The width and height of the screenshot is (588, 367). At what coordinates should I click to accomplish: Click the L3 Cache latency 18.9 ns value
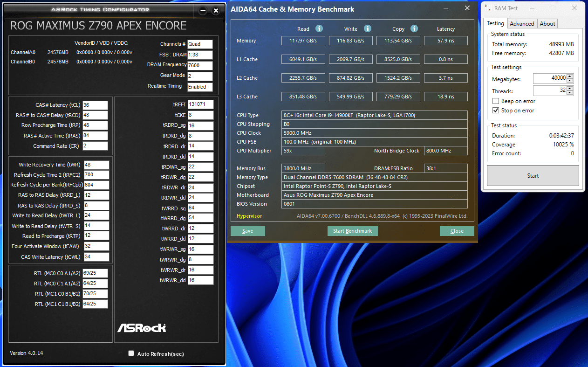(x=446, y=97)
